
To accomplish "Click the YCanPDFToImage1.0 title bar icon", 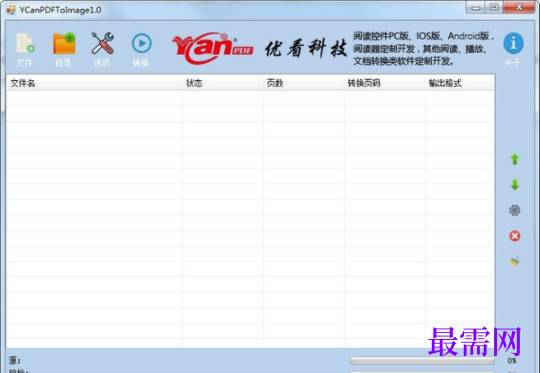I will tap(11, 10).
